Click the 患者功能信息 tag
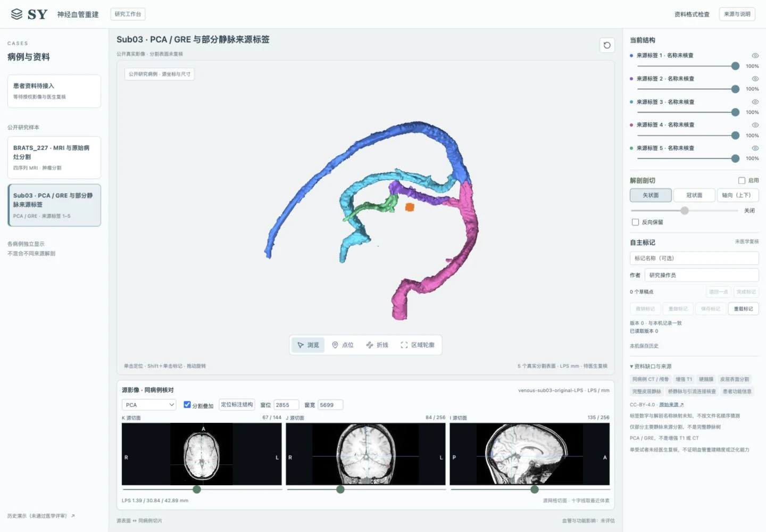The height and width of the screenshot is (532, 766). point(737,392)
